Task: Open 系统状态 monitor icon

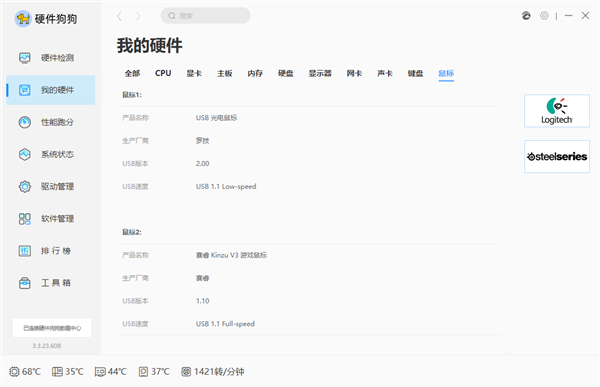Action: 24,154
